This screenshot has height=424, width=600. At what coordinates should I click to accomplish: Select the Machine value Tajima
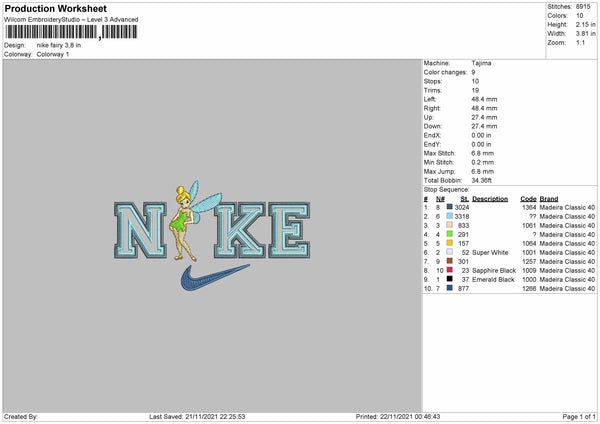(x=481, y=63)
